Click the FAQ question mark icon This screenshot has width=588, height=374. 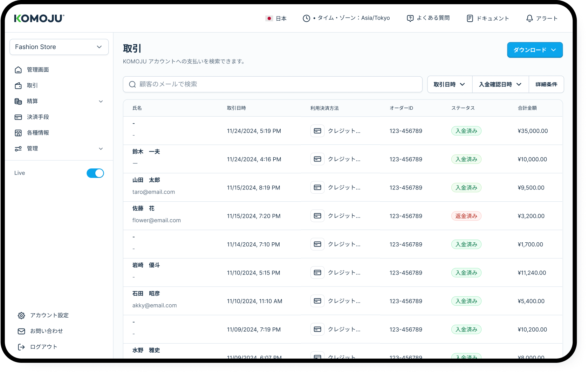point(410,19)
